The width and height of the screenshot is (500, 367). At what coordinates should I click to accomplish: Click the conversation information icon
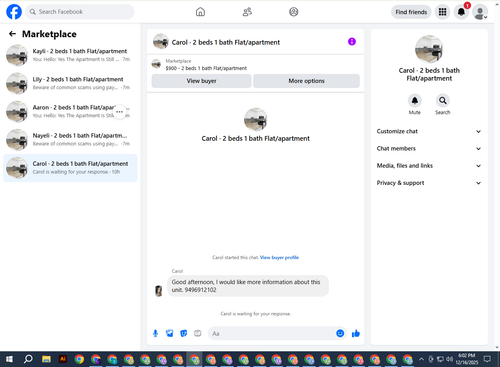pos(352,42)
